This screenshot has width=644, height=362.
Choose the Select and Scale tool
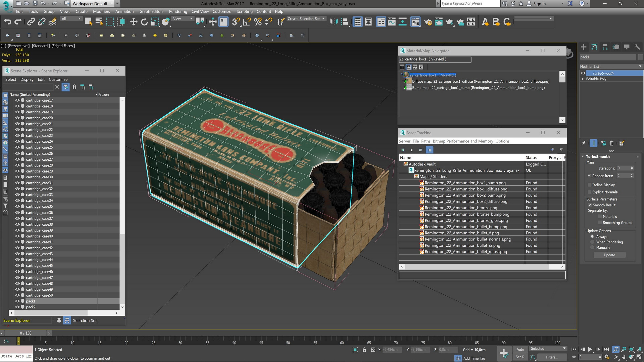click(x=155, y=22)
